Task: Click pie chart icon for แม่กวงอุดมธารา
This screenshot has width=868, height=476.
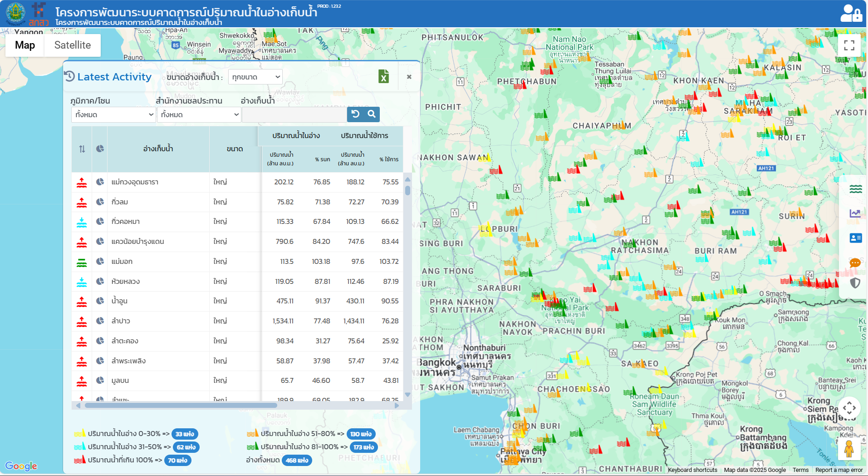Action: pyautogui.click(x=100, y=182)
